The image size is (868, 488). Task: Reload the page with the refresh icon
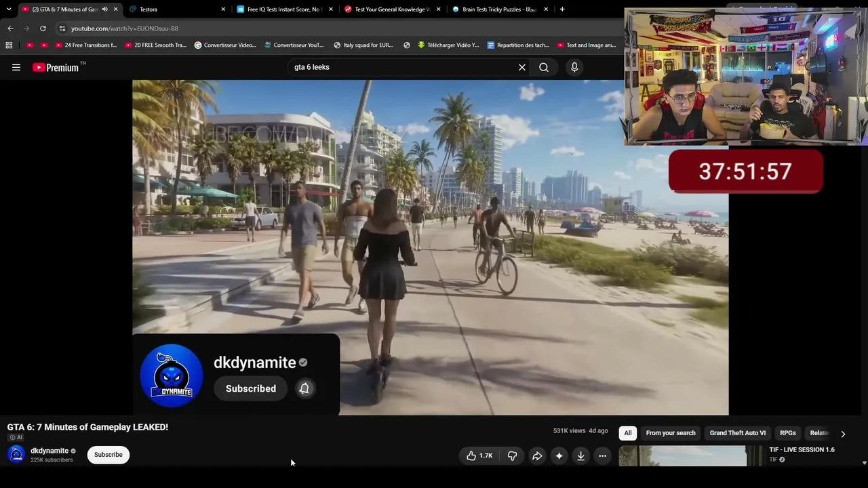[x=43, y=28]
